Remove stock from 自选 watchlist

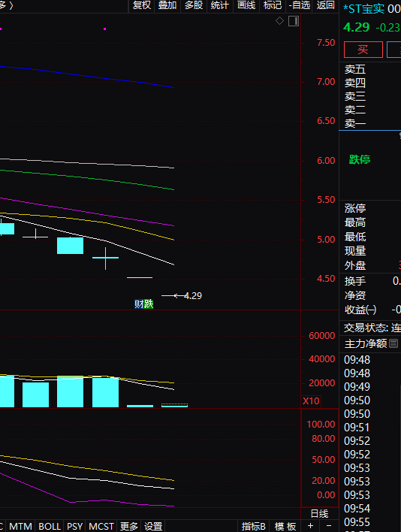pyautogui.click(x=300, y=5)
